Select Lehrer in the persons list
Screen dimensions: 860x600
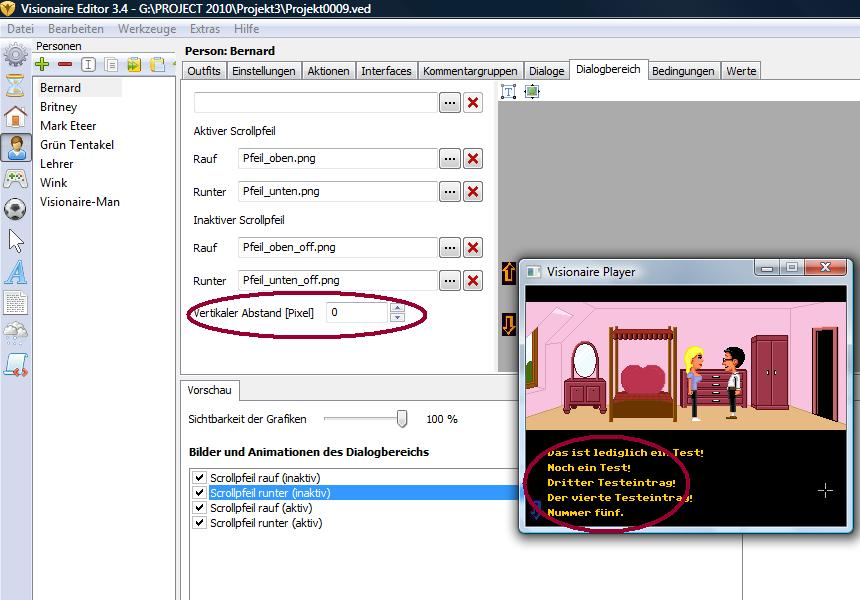coord(56,163)
